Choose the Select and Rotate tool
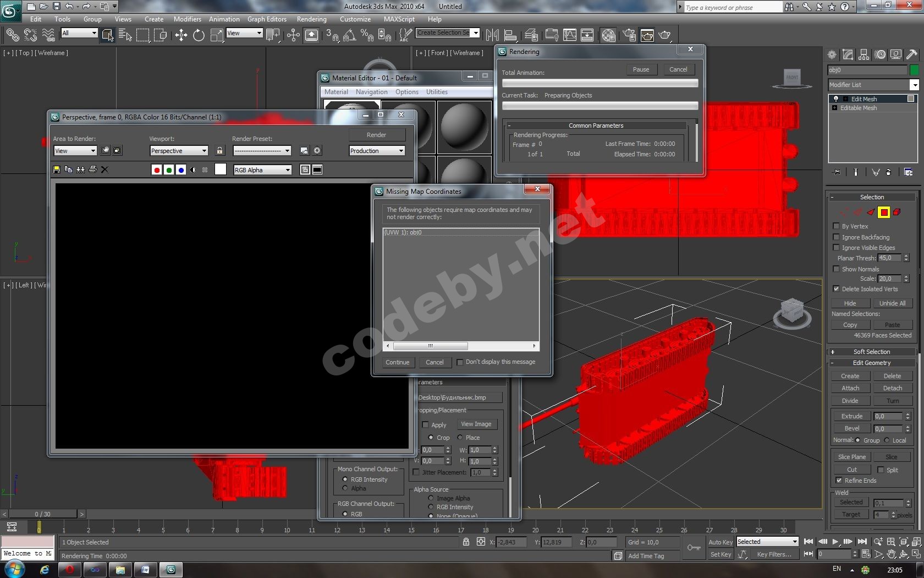 point(199,35)
